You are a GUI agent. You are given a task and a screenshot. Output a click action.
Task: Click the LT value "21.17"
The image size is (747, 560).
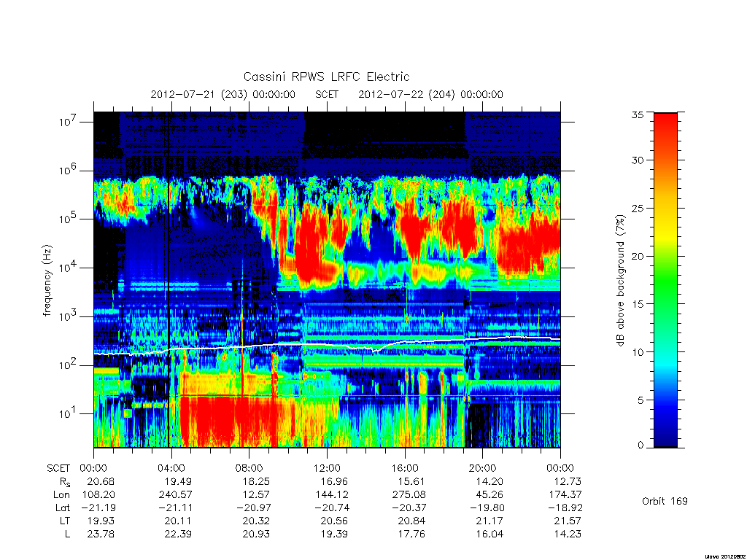coord(489,521)
